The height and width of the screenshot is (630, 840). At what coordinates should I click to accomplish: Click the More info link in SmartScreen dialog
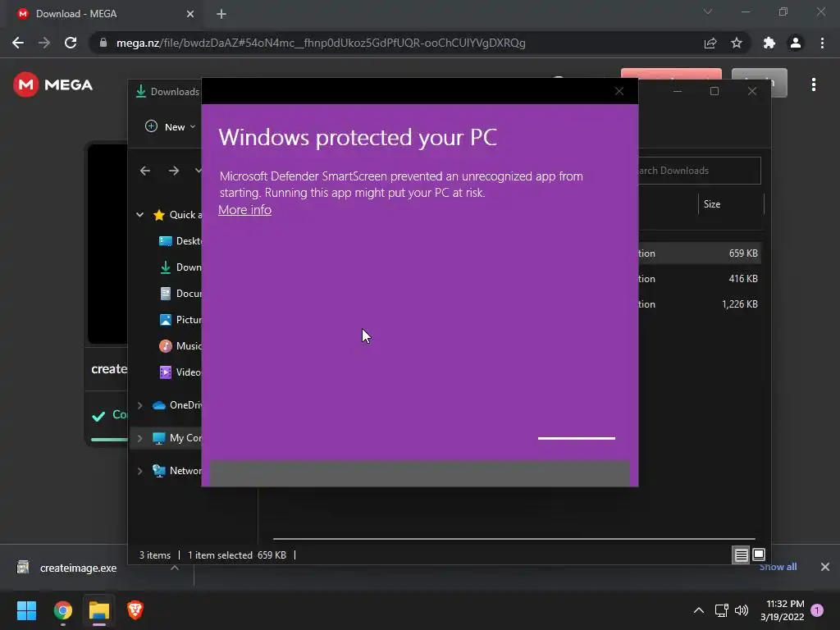tap(244, 209)
